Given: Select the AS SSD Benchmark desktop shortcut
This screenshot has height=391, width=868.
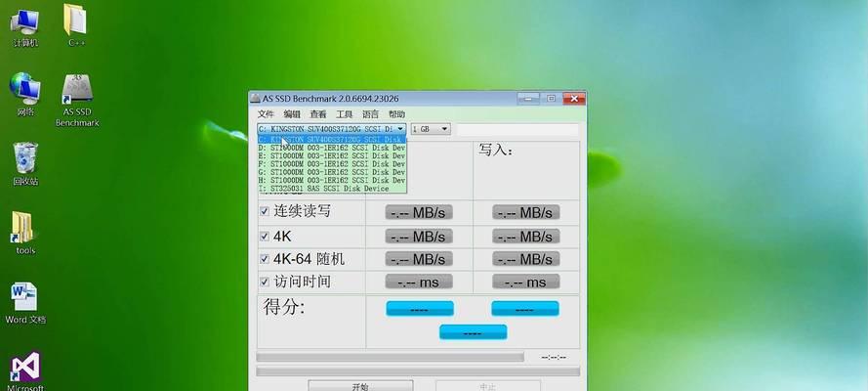Looking at the screenshot, I should click(77, 101).
